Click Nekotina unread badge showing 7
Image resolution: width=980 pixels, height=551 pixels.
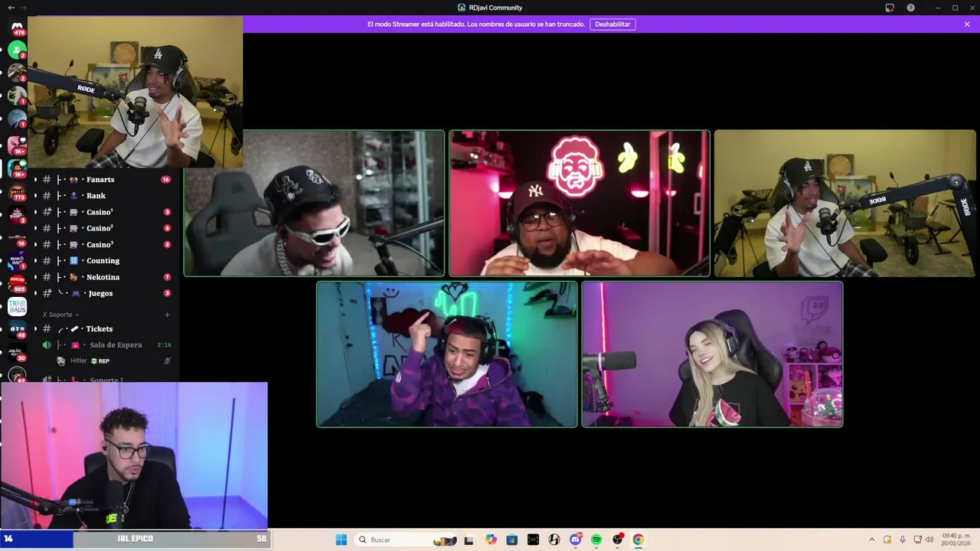tap(167, 277)
